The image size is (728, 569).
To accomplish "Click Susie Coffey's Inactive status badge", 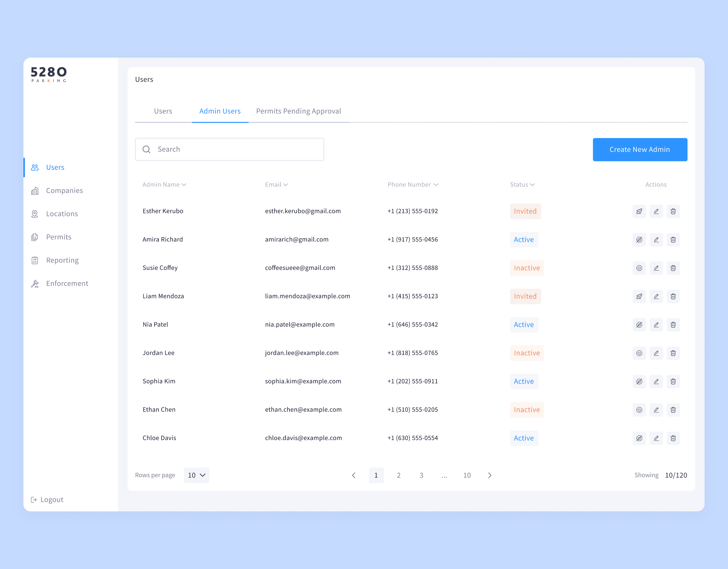I will [527, 268].
